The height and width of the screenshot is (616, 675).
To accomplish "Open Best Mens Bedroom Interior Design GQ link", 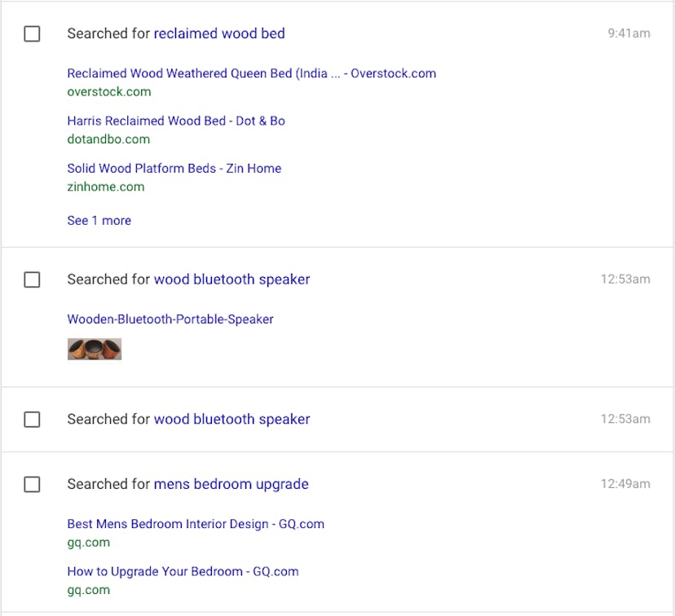I will [195, 524].
